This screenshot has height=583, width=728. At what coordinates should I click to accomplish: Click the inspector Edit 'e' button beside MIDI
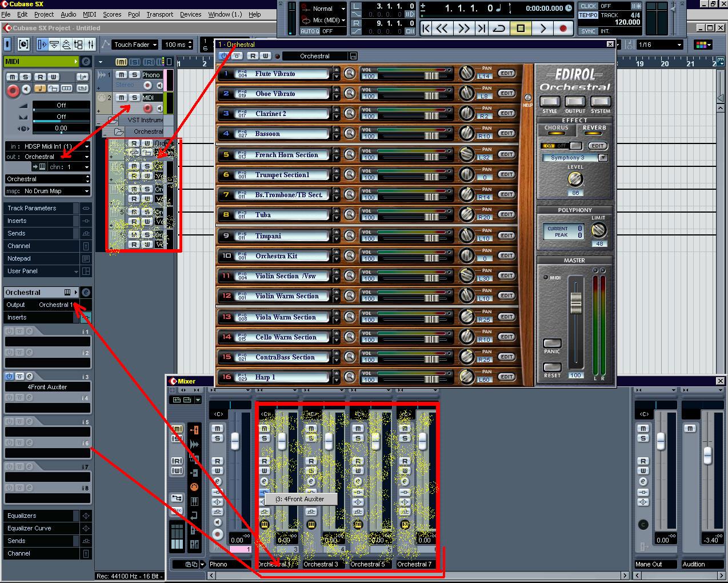coord(86,61)
